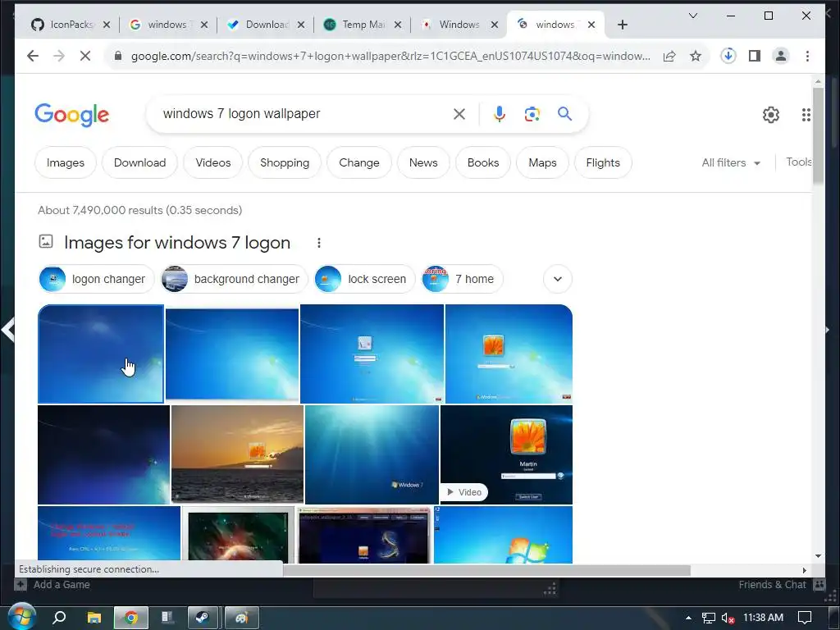The image size is (840, 630).
Task: Open notification center in system tray
Action: (x=806, y=618)
